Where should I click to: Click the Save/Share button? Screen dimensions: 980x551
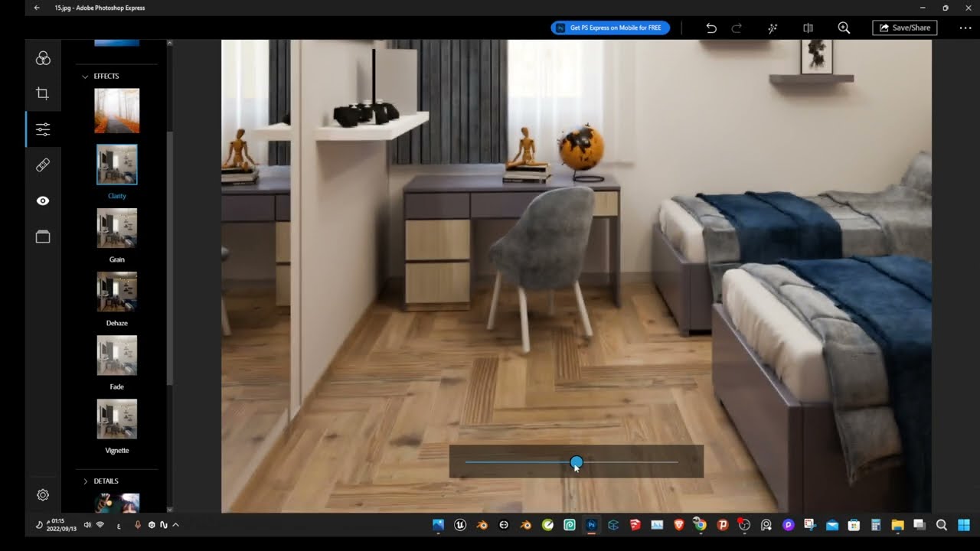(904, 28)
